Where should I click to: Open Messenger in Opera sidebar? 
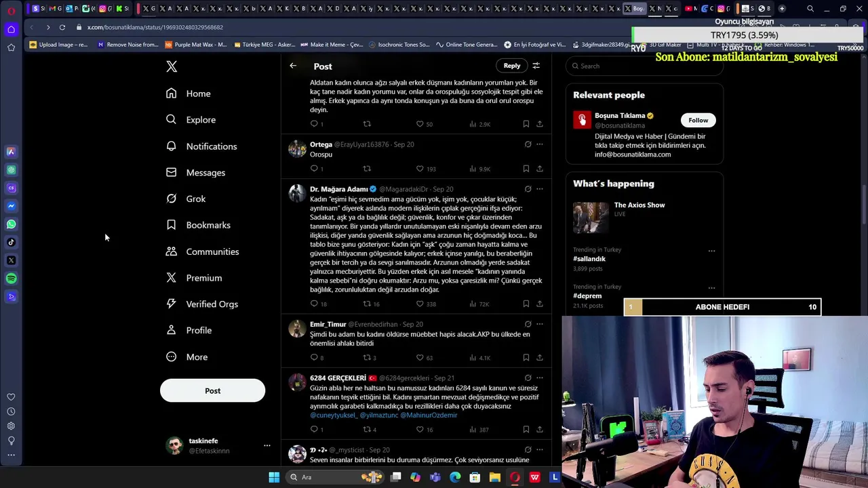(x=11, y=206)
